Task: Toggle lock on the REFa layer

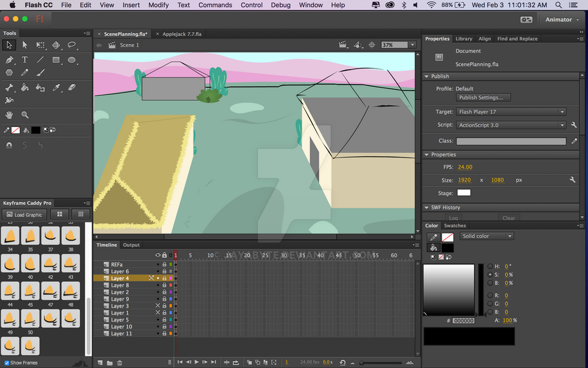Action: 164,264
